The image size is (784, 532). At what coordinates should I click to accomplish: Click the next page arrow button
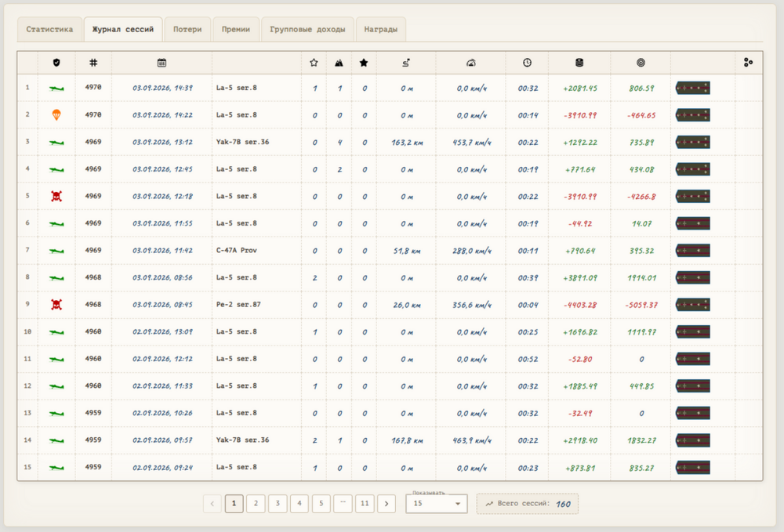pyautogui.click(x=387, y=504)
